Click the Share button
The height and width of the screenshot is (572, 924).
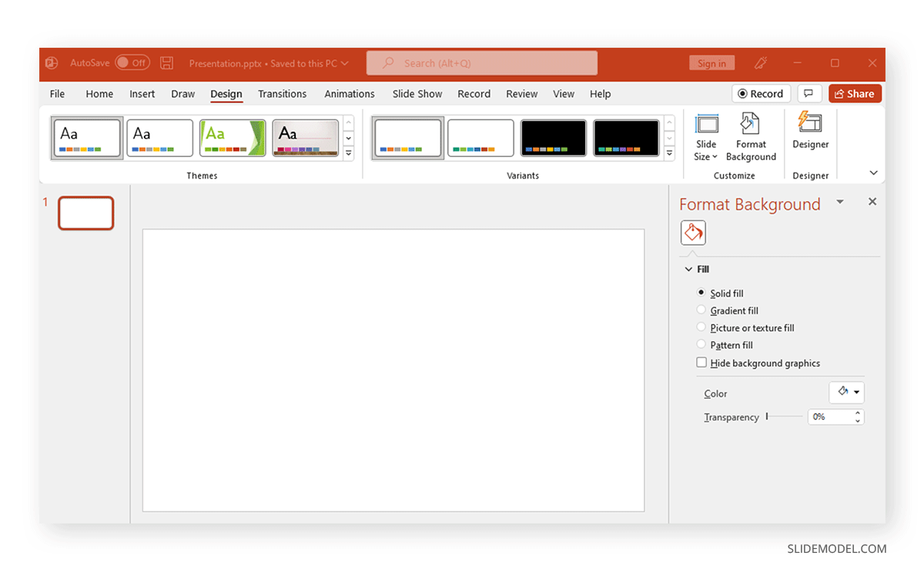[855, 93]
